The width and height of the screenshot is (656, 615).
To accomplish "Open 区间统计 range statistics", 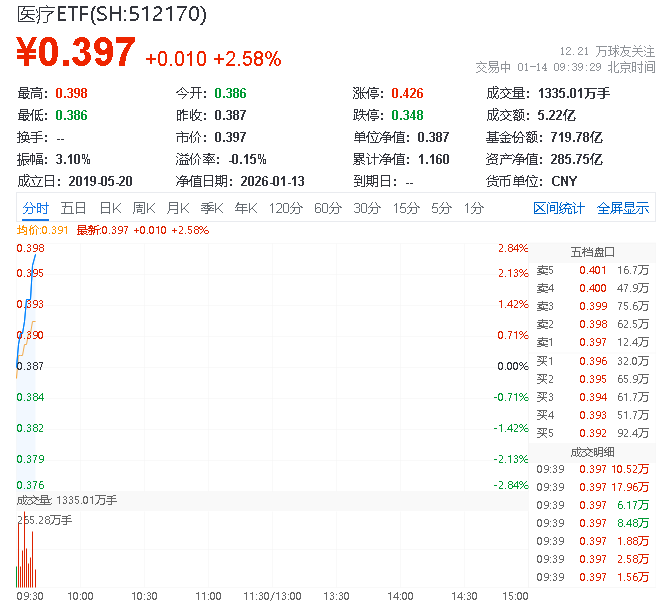I will 559,208.
